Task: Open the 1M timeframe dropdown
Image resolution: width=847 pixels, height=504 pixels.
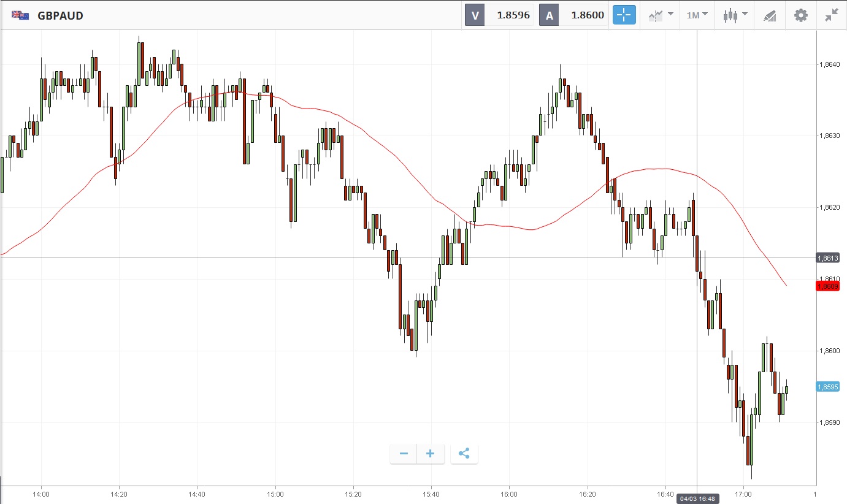Action: point(697,15)
